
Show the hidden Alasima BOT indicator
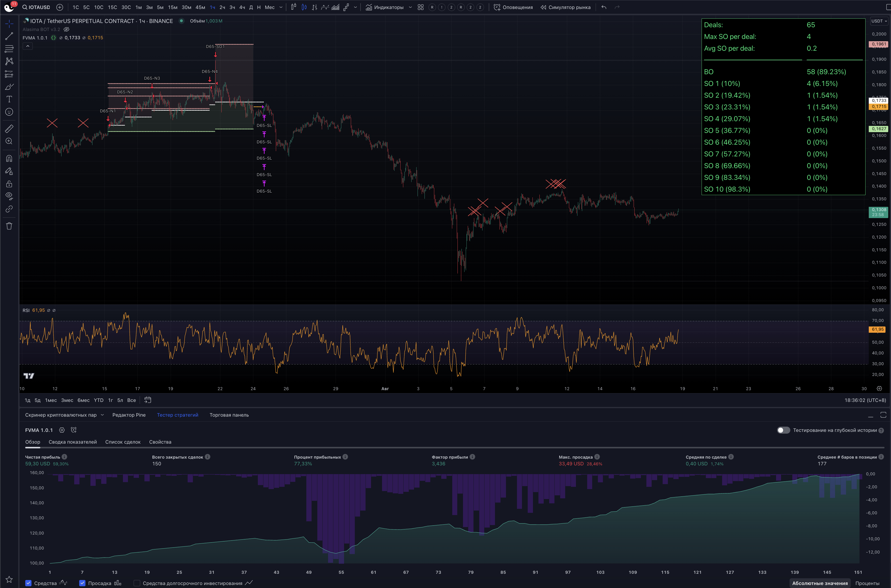pyautogui.click(x=66, y=29)
